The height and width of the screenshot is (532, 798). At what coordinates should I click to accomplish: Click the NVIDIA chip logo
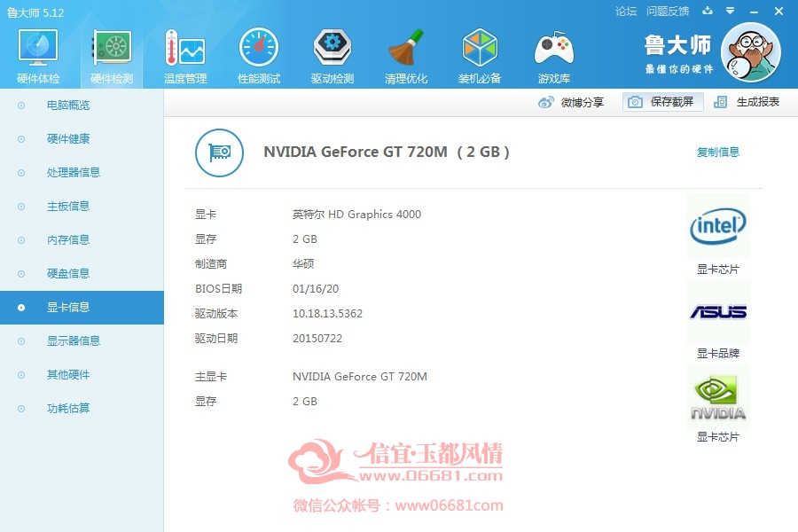tap(718, 397)
